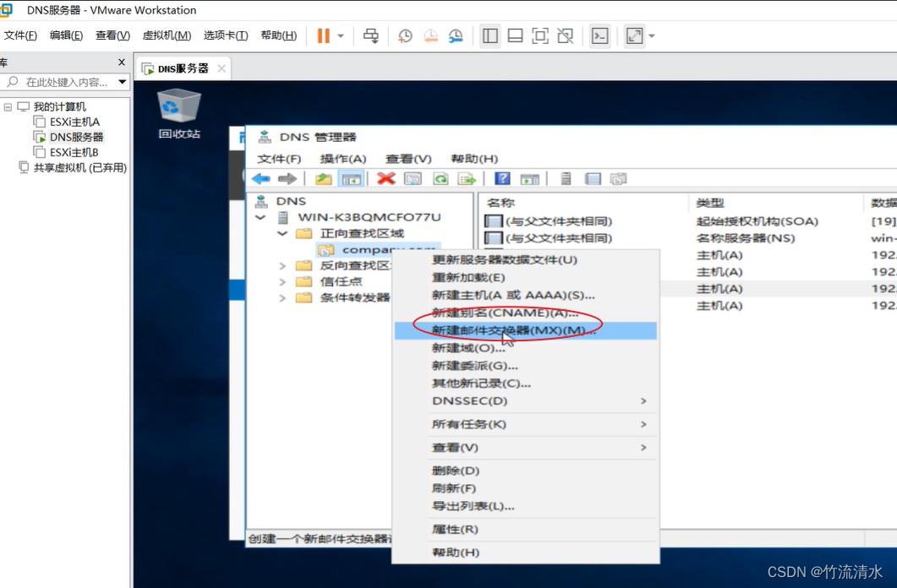Click the library search input field

(66, 82)
